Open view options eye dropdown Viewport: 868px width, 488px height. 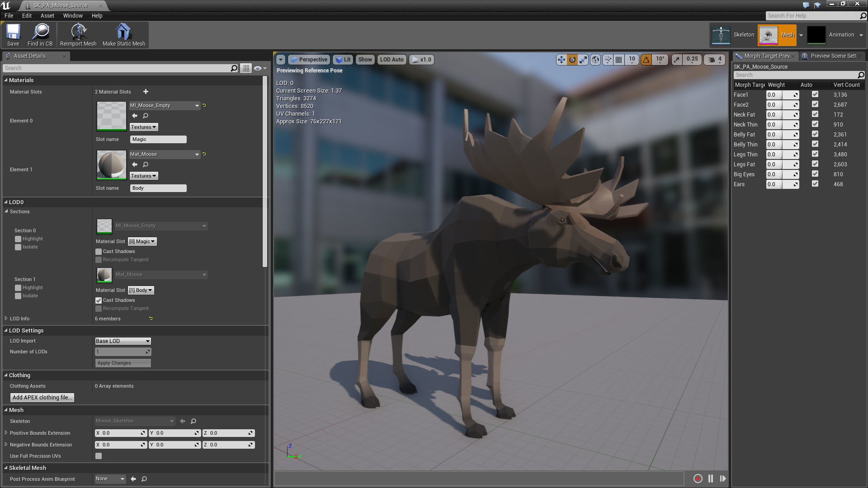tap(260, 68)
